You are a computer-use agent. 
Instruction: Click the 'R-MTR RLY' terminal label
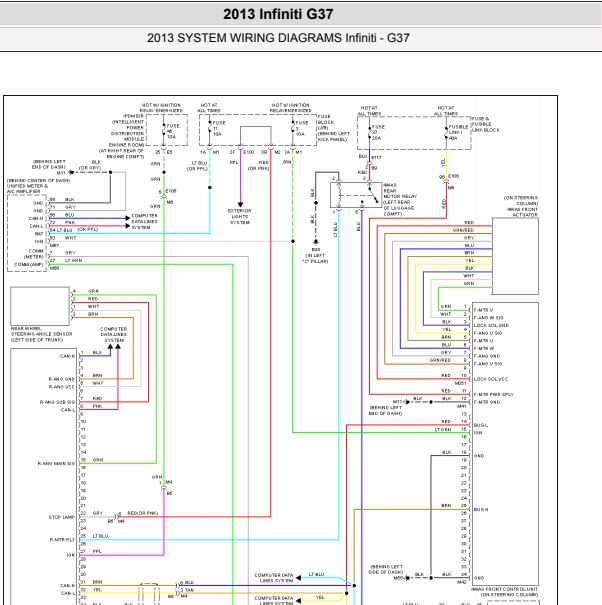(x=62, y=540)
